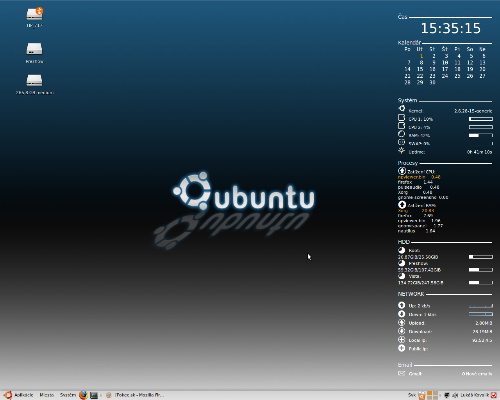The width and height of the screenshot is (500, 400).
Task: Open the volume control tray icon
Action: [455, 395]
